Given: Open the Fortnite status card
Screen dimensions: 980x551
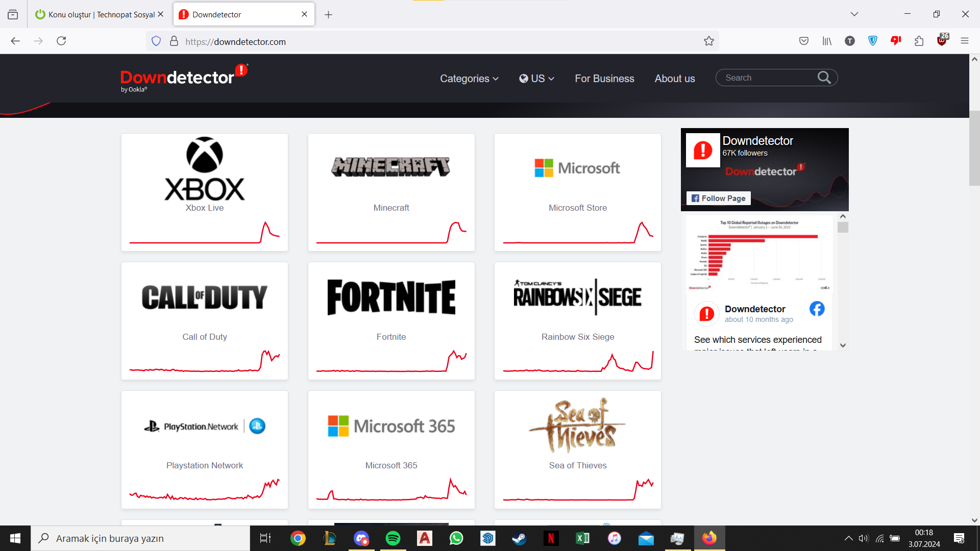Looking at the screenshot, I should [391, 321].
